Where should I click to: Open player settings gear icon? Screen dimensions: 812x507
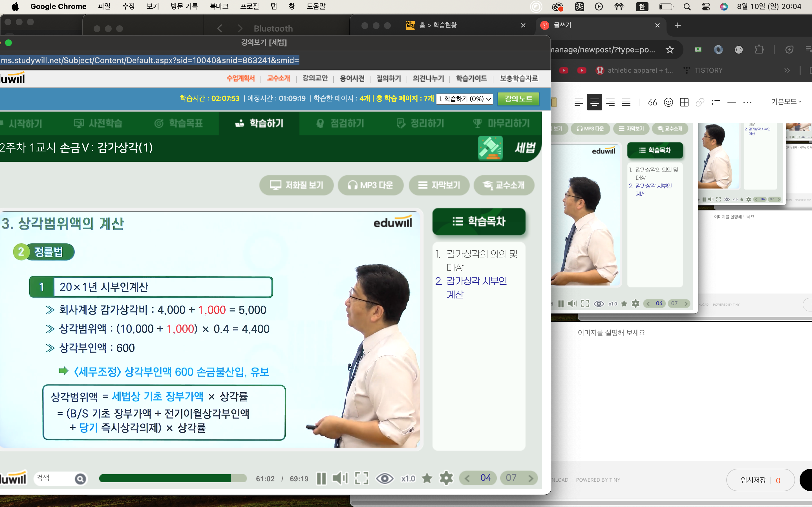coord(446,479)
